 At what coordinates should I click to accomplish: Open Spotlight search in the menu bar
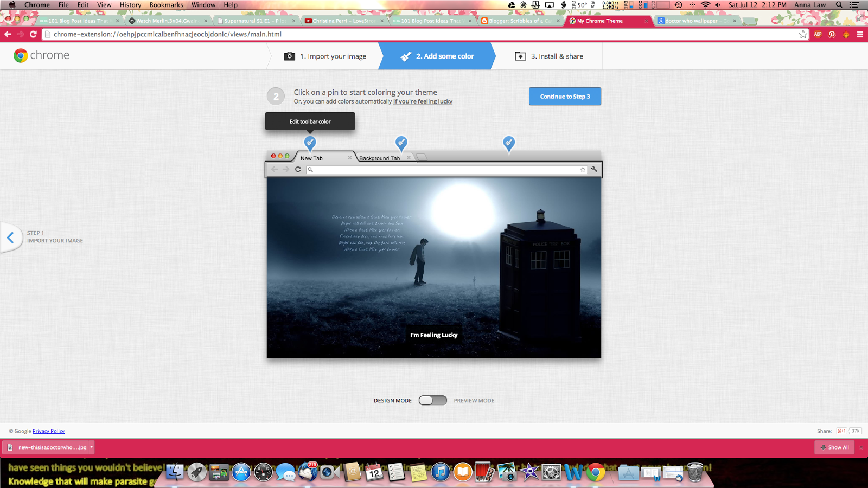(839, 5)
